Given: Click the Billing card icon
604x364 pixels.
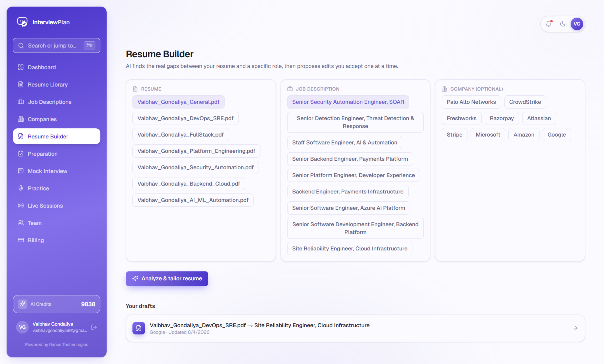Looking at the screenshot, I should tap(21, 240).
